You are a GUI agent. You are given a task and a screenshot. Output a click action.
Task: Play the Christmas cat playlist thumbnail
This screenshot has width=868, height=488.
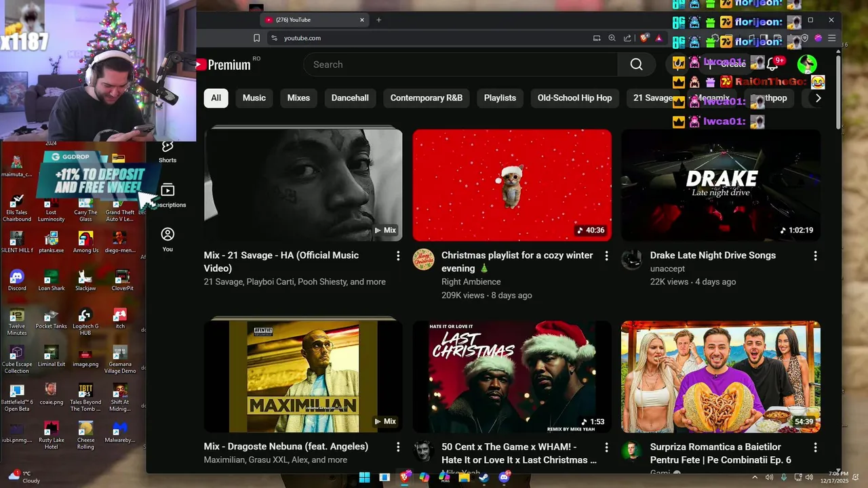512,185
